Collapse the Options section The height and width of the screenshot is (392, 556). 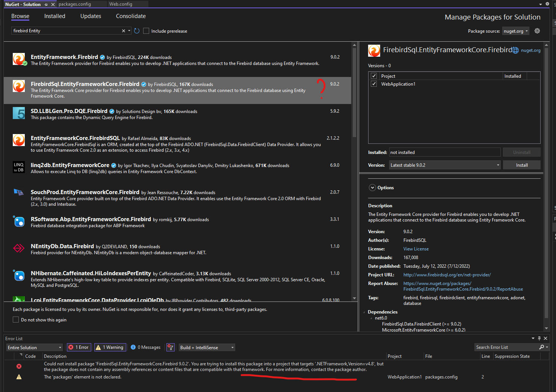tap(372, 188)
